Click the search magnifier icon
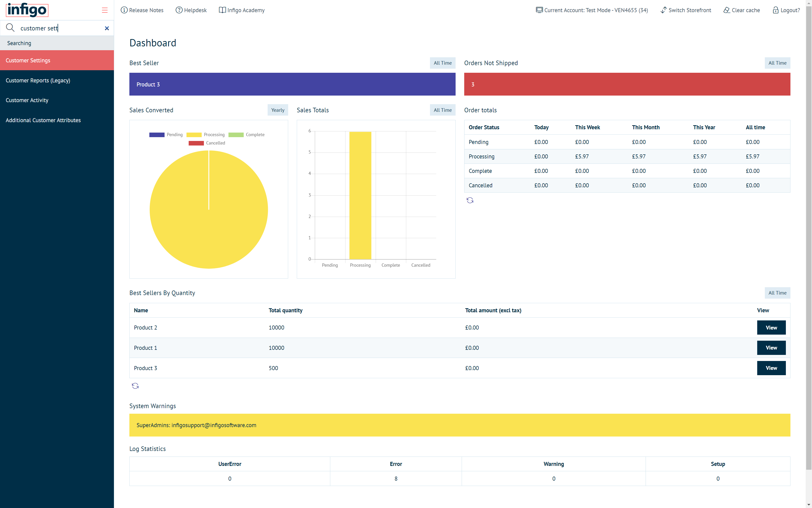This screenshot has height=508, width=812. pyautogui.click(x=10, y=28)
